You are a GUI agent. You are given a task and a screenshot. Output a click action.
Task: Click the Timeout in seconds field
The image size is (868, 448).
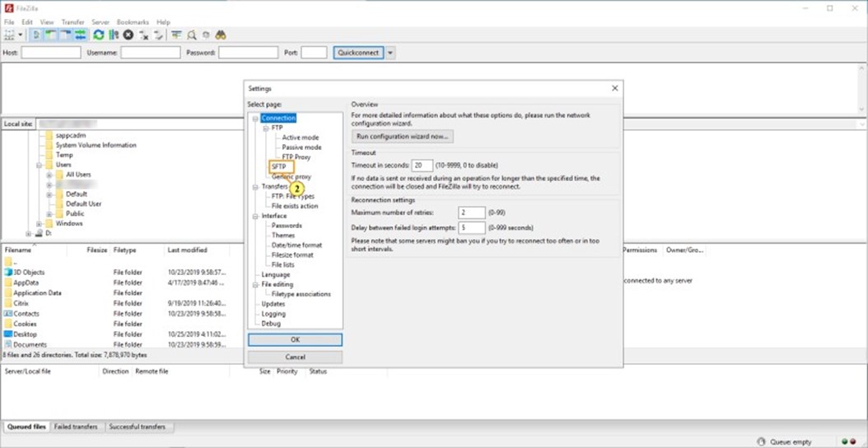pyautogui.click(x=422, y=166)
